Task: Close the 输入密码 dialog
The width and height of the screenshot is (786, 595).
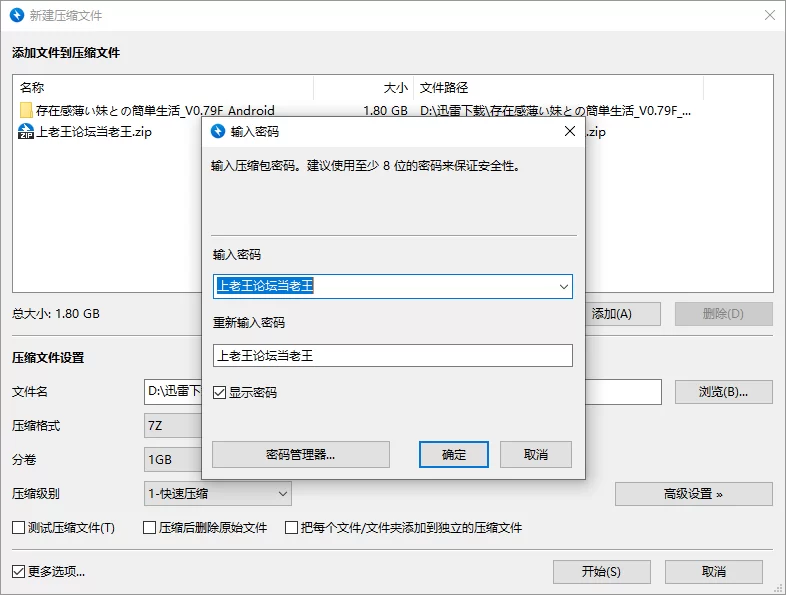Action: click(x=570, y=131)
